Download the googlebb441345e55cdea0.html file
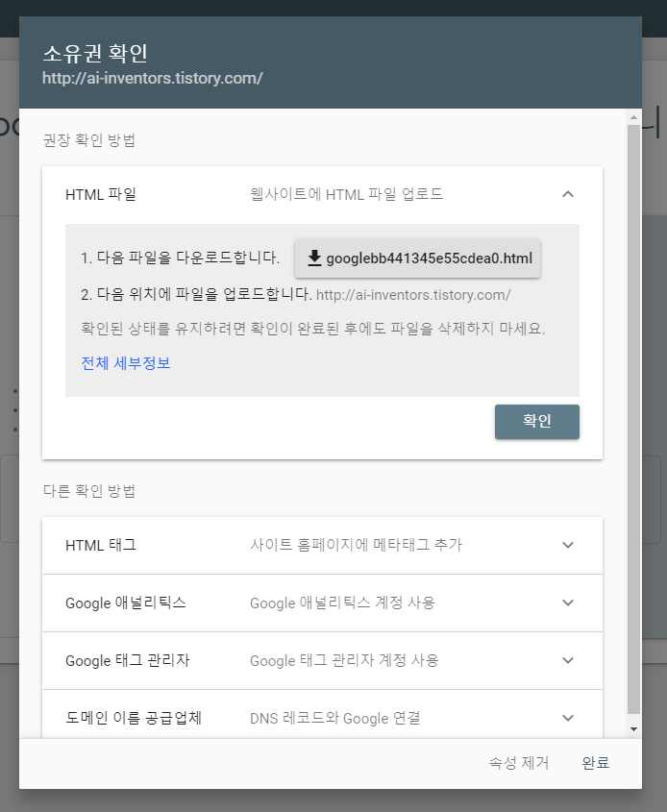667x812 pixels. pos(417,258)
